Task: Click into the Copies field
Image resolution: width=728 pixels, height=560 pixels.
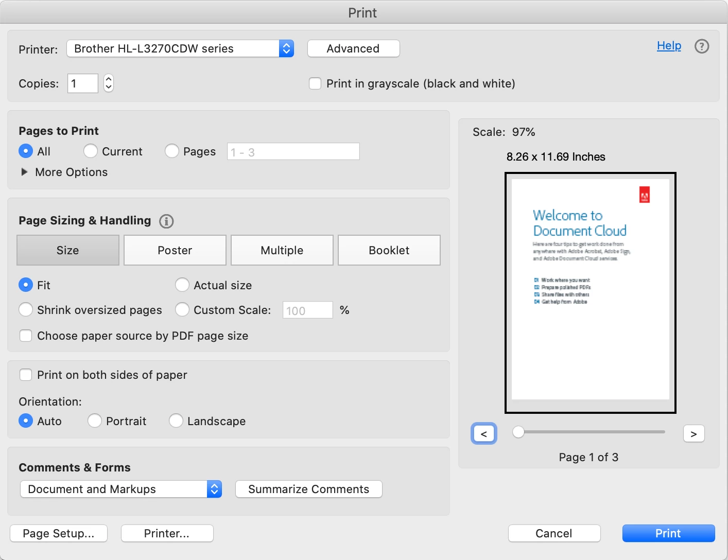Action: [x=83, y=83]
